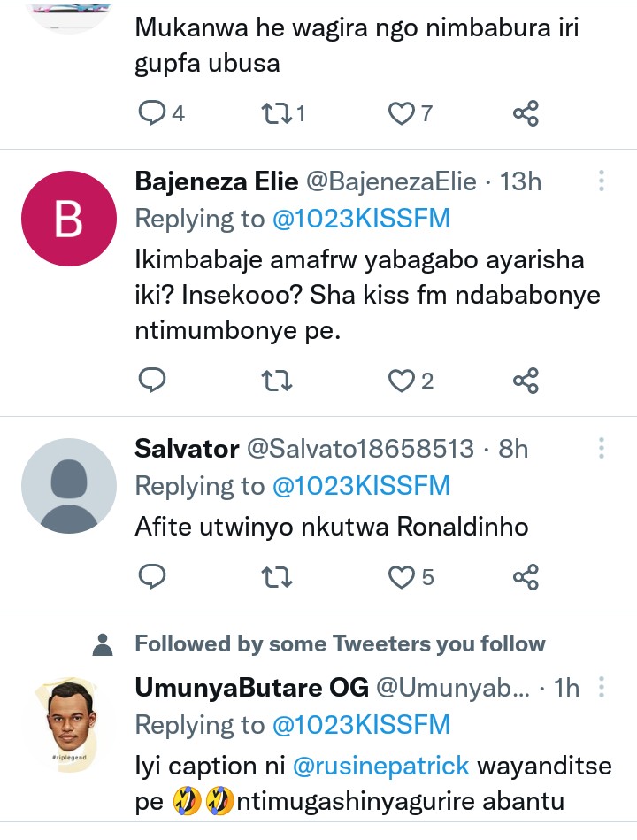Like Bajeneza Elie's tweet
637x840 pixels.
[403, 381]
